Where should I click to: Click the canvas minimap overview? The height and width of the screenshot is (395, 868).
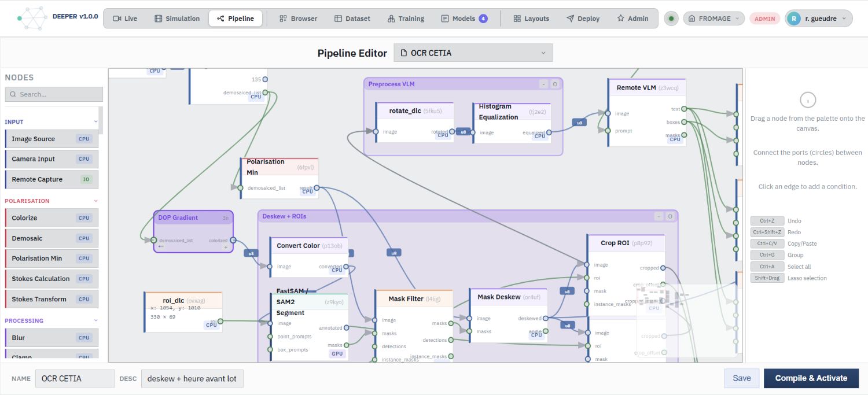click(687, 320)
